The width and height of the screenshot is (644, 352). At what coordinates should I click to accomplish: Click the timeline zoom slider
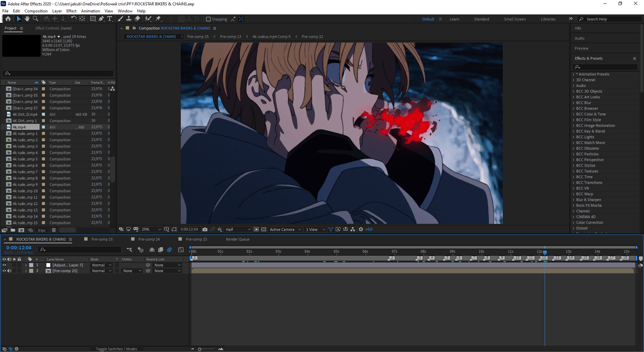point(200,349)
